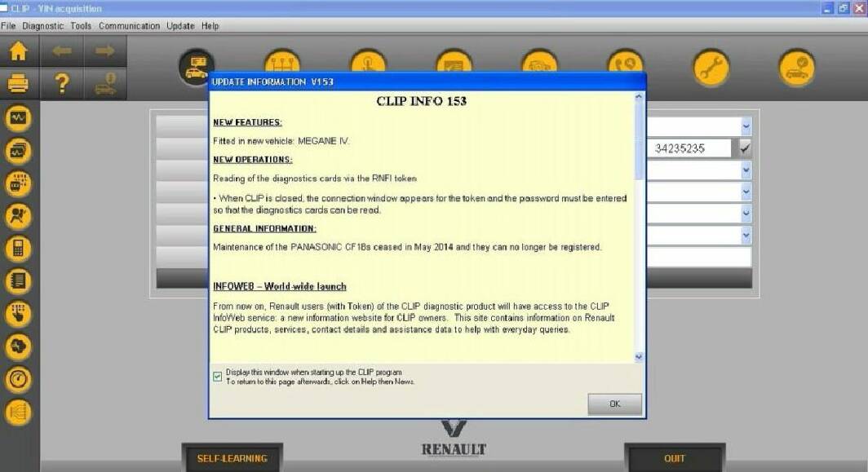Click the printer icon
Image resolution: width=868 pixels, height=472 pixels.
pos(18,83)
